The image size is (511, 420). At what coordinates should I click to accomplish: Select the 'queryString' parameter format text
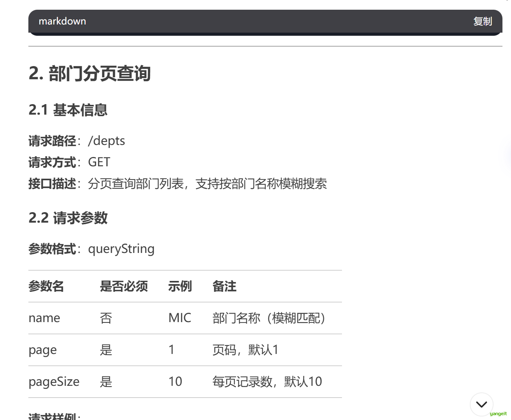[121, 249]
